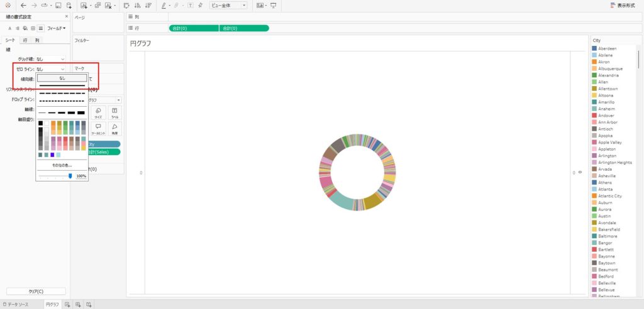Viewport: 644px width, 309px height.
Task: Start presentation mode from the toolbar icon
Action: (274, 5)
